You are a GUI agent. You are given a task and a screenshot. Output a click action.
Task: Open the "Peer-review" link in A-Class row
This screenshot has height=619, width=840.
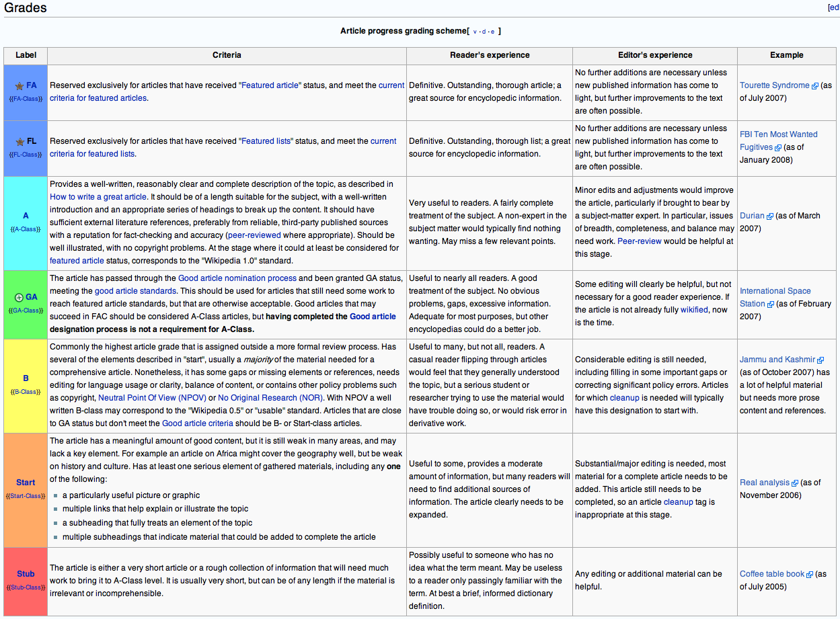(x=642, y=241)
